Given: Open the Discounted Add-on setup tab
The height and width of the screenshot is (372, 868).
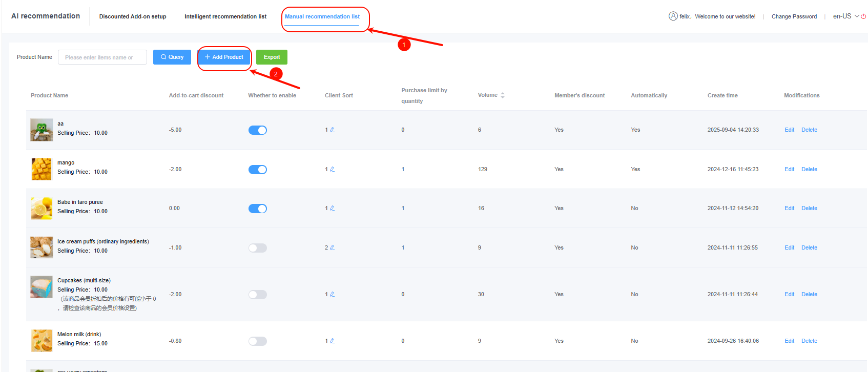Looking at the screenshot, I should [x=133, y=16].
